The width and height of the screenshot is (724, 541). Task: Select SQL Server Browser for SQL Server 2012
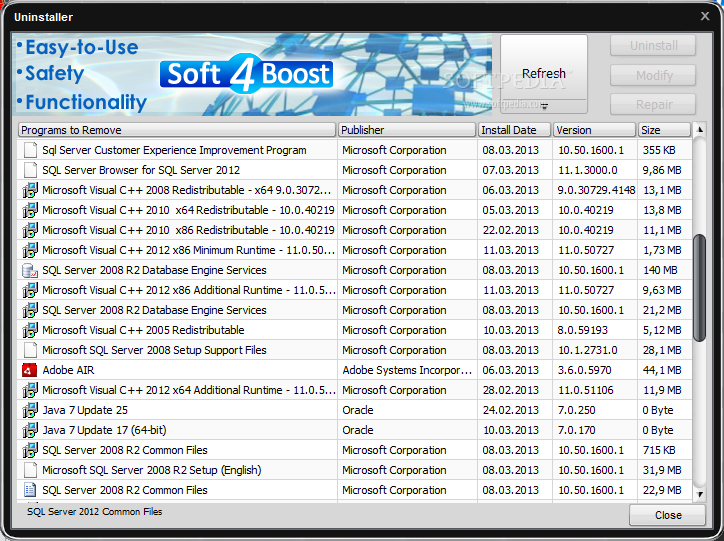[141, 170]
